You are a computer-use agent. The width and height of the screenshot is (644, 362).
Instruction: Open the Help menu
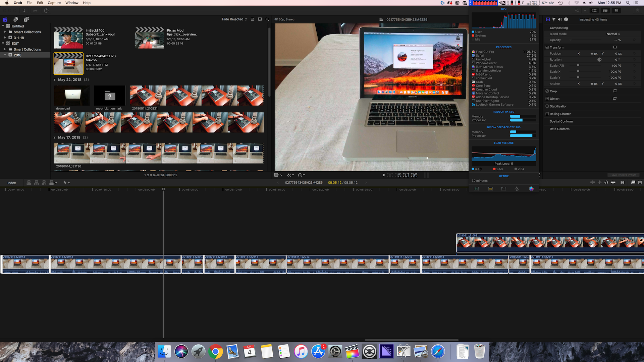click(x=87, y=3)
